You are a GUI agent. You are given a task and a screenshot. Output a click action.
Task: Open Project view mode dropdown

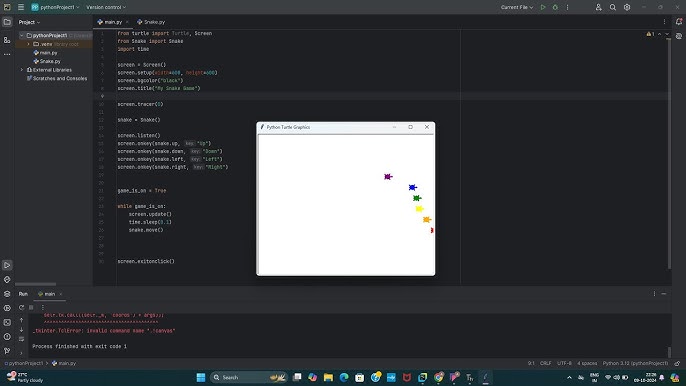point(29,22)
